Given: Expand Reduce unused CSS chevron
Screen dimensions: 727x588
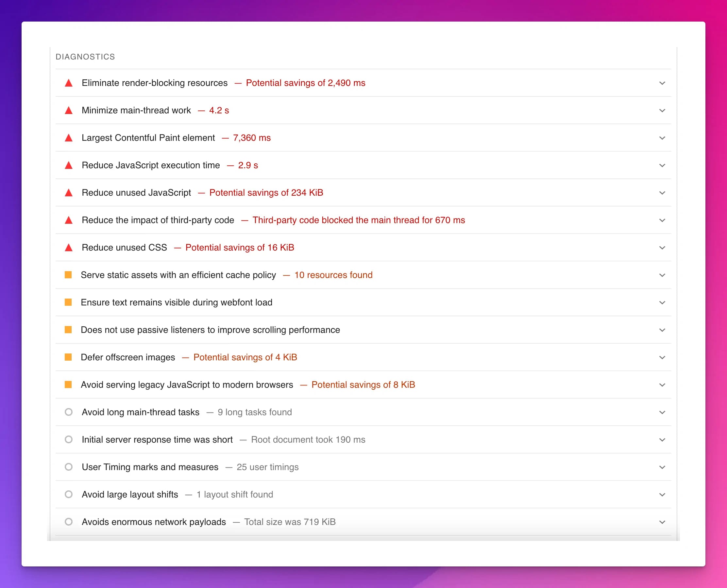Looking at the screenshot, I should [x=662, y=248].
